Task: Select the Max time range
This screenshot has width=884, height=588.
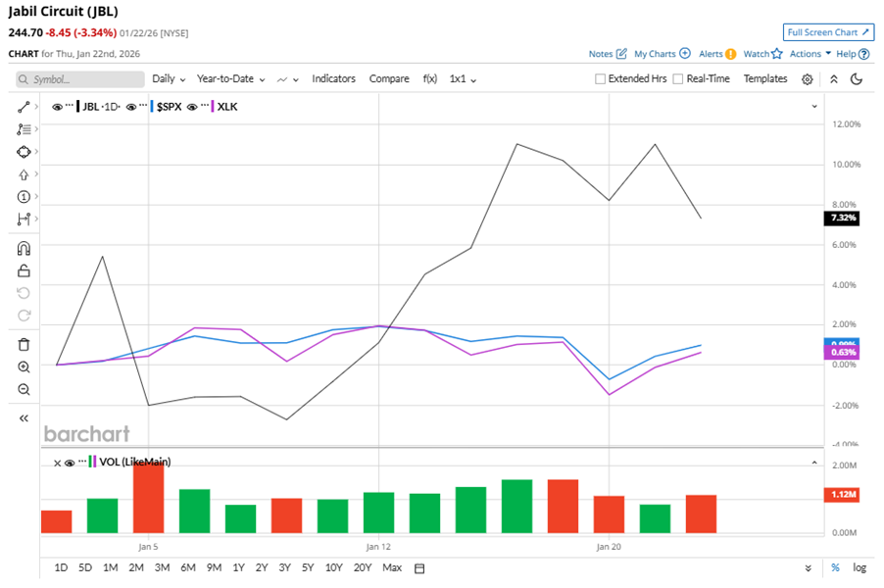Action: point(392,567)
